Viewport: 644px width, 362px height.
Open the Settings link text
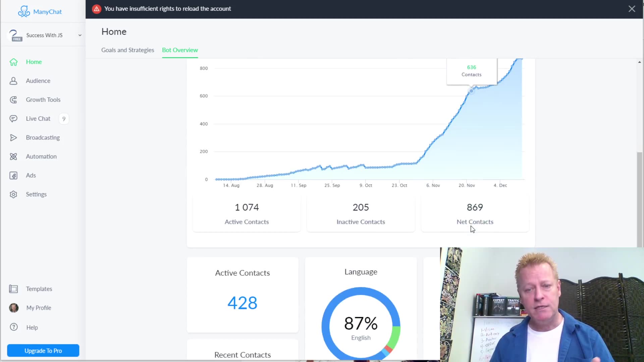click(x=36, y=194)
